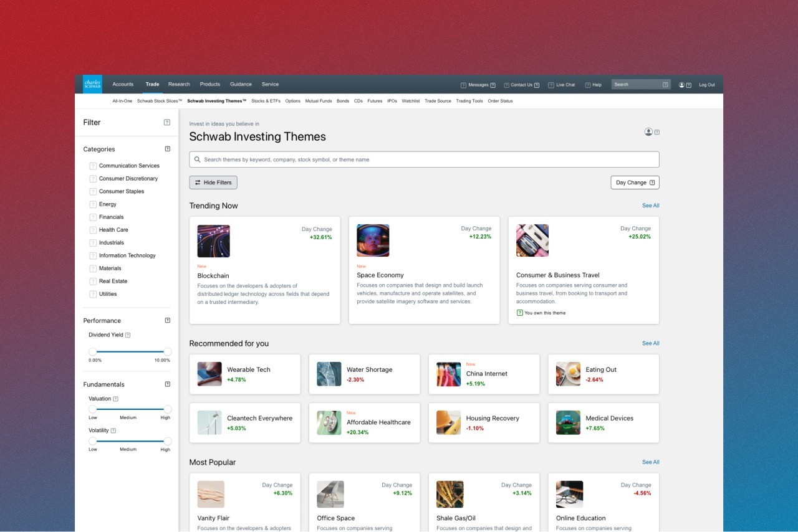
Task: Click the profile account icon near page title
Action: [647, 131]
